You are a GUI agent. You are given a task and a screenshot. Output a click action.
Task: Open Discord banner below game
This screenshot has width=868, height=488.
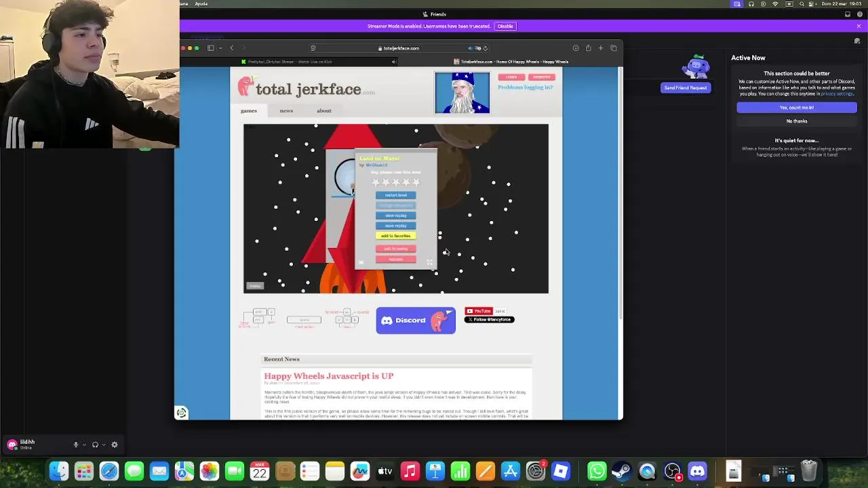click(416, 321)
